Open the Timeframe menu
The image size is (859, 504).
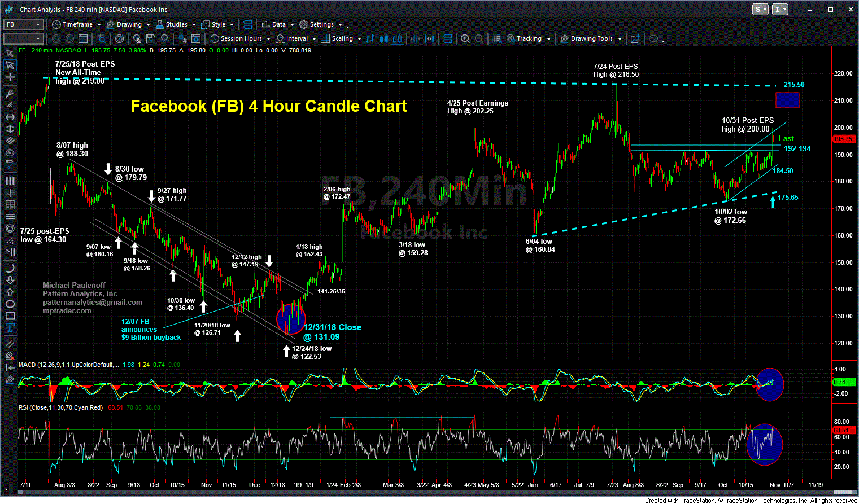click(x=72, y=24)
